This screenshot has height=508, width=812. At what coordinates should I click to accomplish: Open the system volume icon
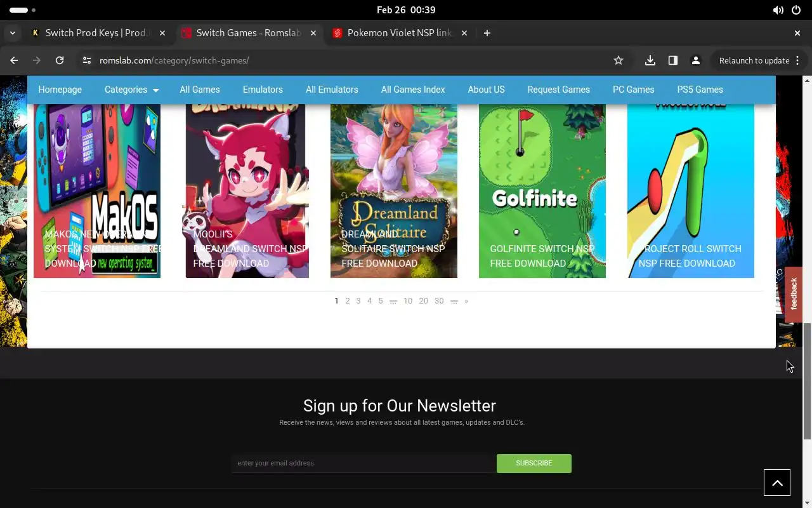(x=778, y=10)
